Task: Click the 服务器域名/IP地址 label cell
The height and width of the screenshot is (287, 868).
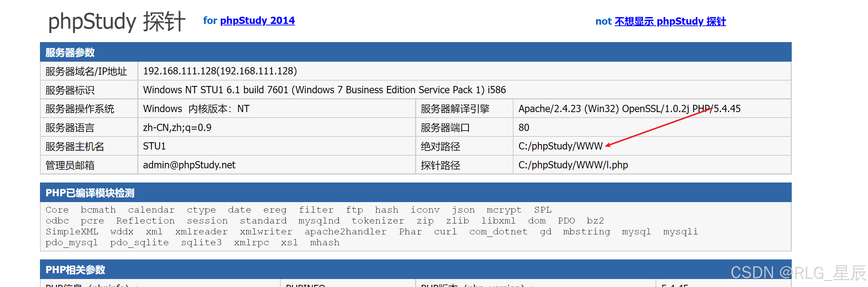Action: (x=89, y=71)
